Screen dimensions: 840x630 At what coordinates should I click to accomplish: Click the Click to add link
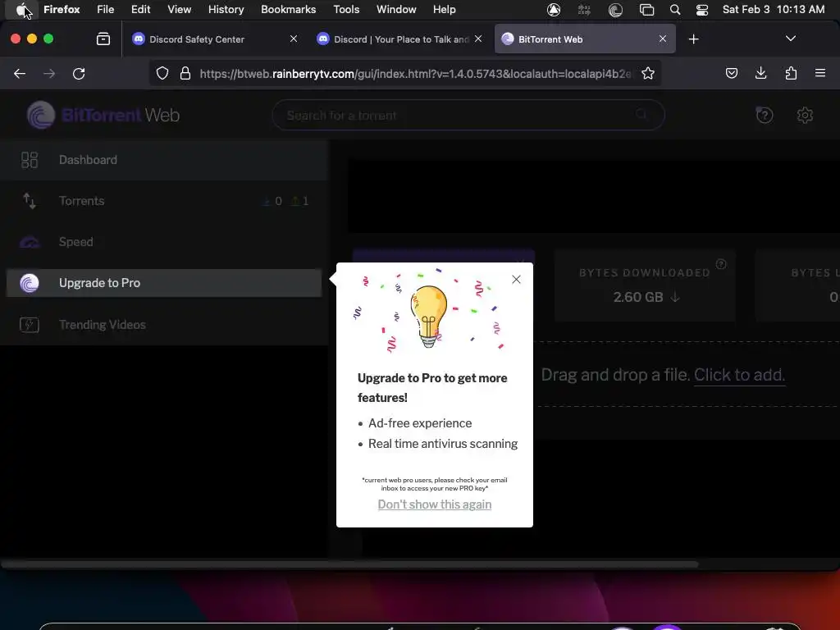tap(739, 374)
